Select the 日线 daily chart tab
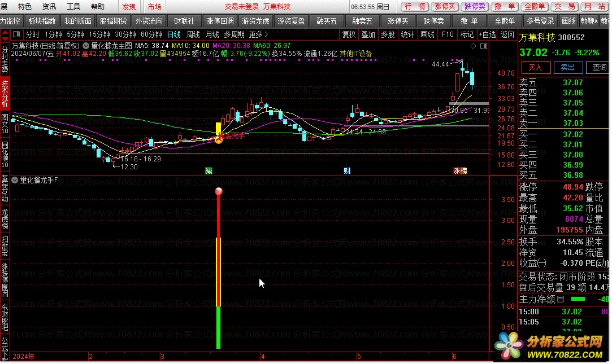 (173, 34)
